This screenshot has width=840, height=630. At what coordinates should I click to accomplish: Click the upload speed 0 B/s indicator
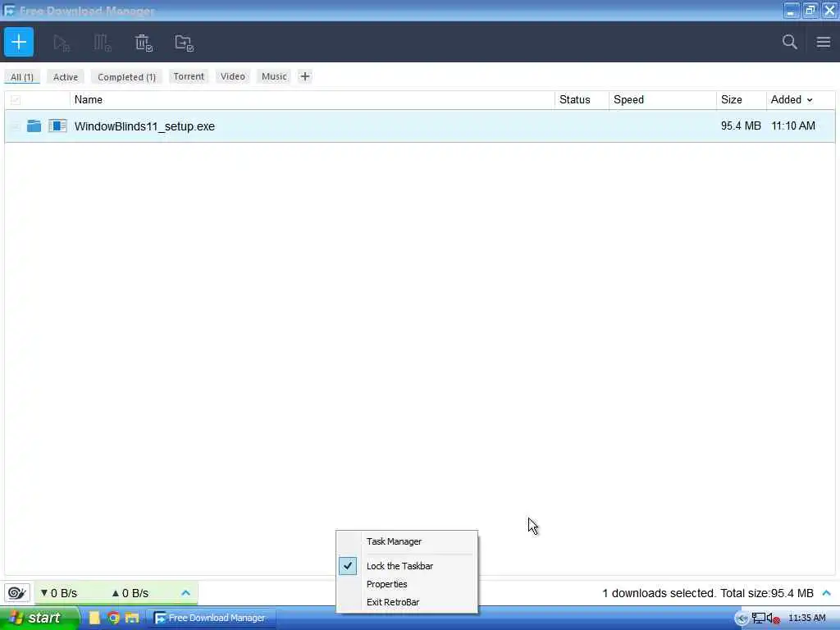[130, 593]
